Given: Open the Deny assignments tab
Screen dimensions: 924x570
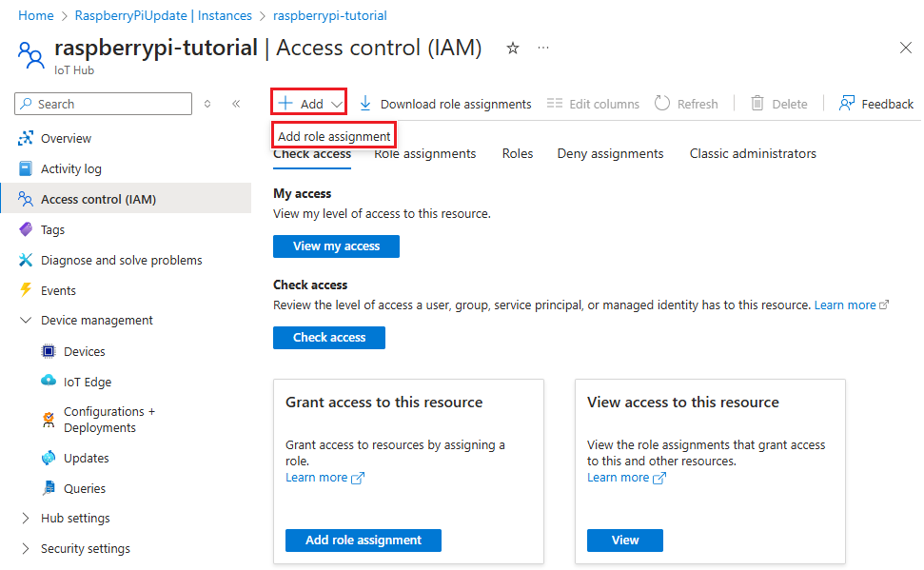Looking at the screenshot, I should point(611,154).
